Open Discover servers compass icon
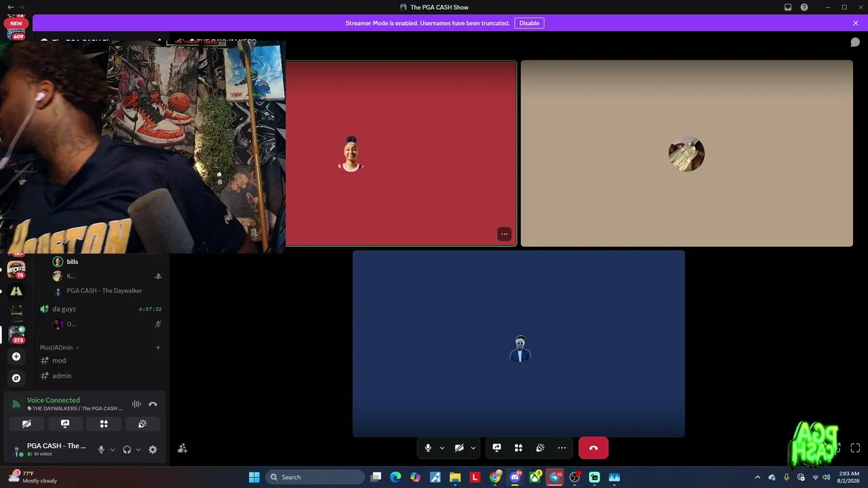Image resolution: width=868 pixels, height=488 pixels. point(16,378)
